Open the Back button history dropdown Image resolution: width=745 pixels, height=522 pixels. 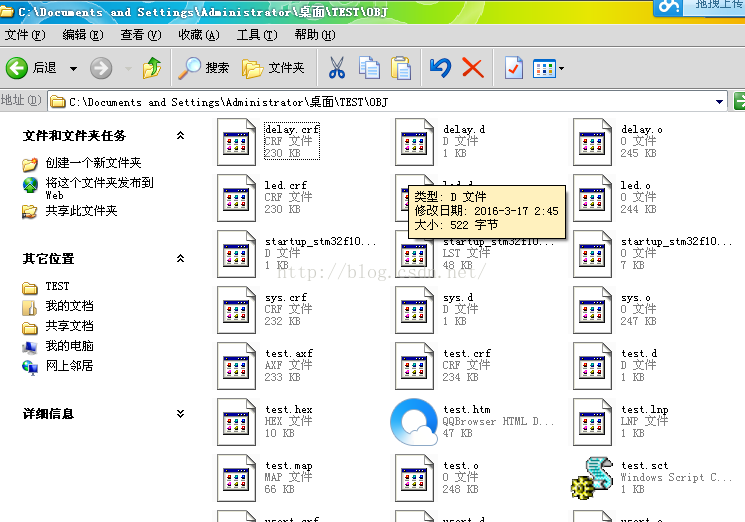pos(73,69)
